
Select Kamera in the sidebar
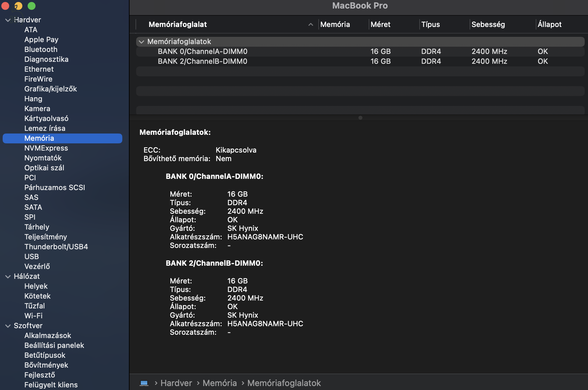[37, 109]
